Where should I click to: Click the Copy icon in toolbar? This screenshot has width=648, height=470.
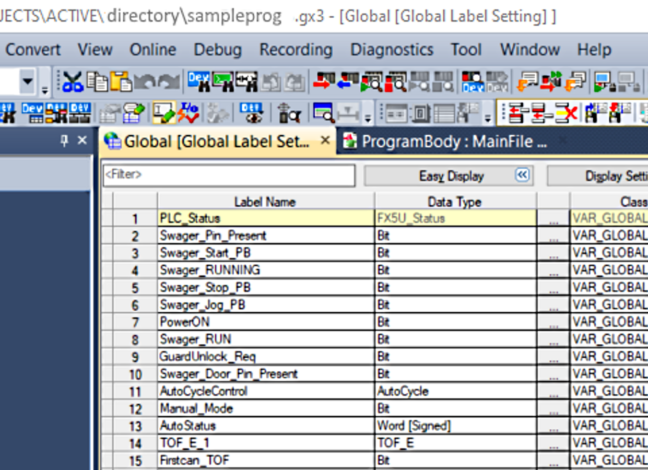point(97,82)
